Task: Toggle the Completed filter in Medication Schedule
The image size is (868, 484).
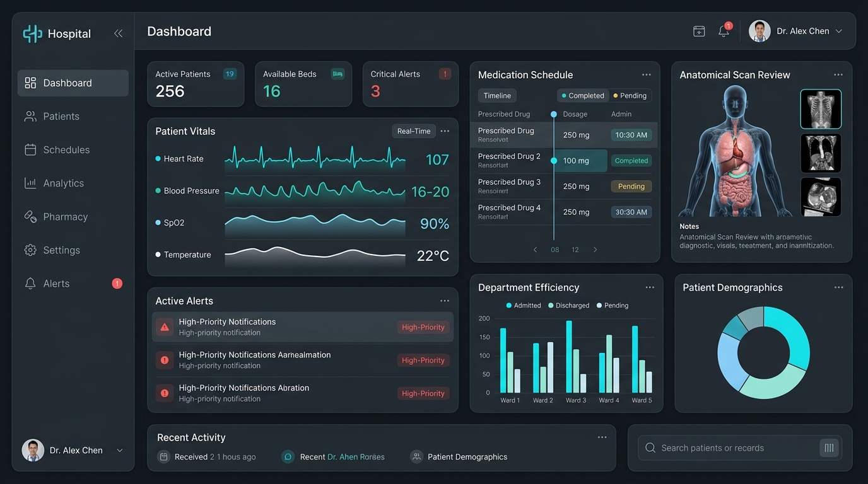Action: pyautogui.click(x=583, y=96)
